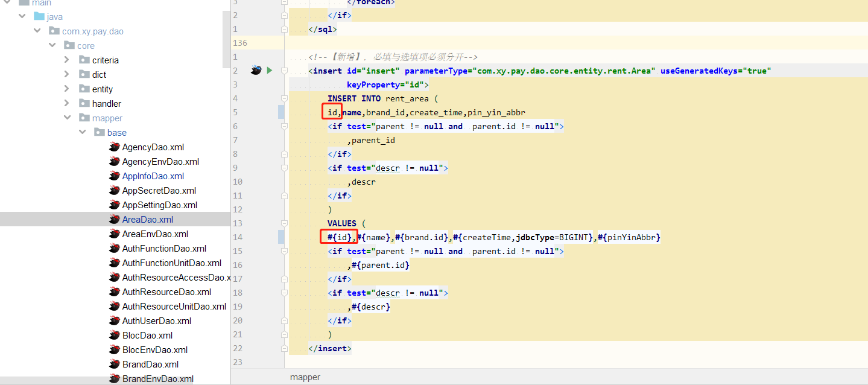Click fold end marker at closing insert tag

284,348
